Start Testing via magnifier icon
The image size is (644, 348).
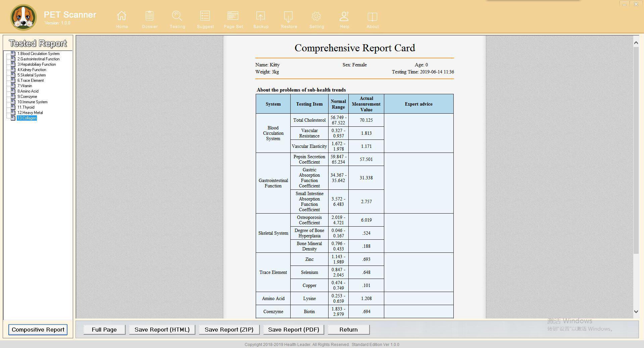click(x=177, y=16)
